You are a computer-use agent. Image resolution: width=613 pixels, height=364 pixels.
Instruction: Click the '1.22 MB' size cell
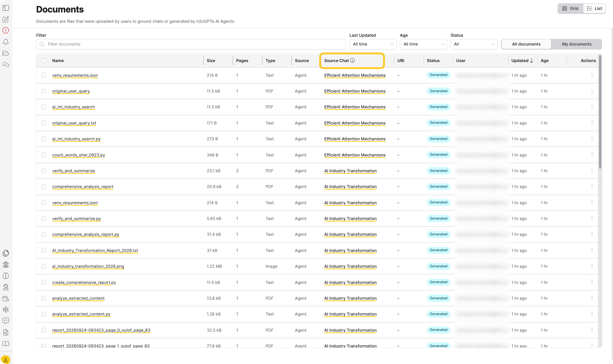click(x=214, y=266)
